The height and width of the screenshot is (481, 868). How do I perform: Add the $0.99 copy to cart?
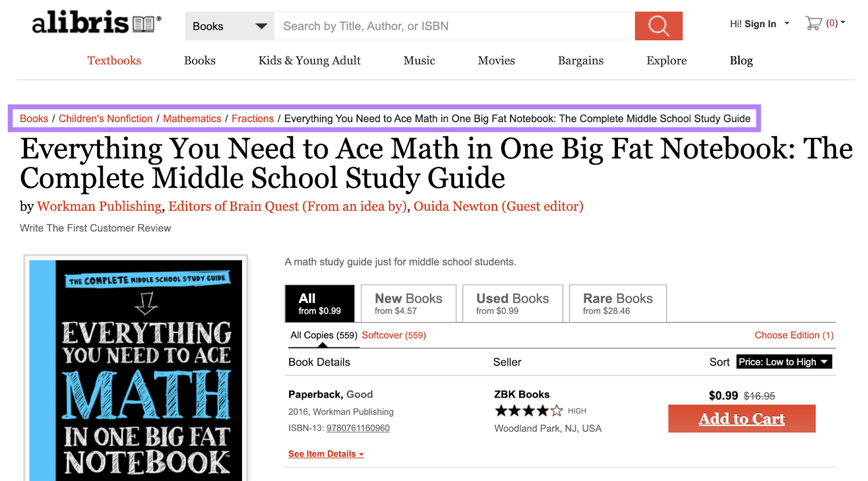[742, 419]
